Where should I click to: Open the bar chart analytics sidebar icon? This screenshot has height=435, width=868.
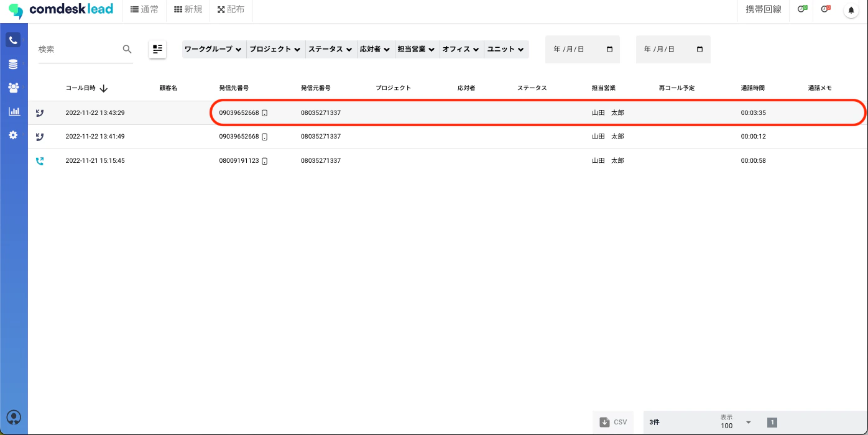point(13,111)
